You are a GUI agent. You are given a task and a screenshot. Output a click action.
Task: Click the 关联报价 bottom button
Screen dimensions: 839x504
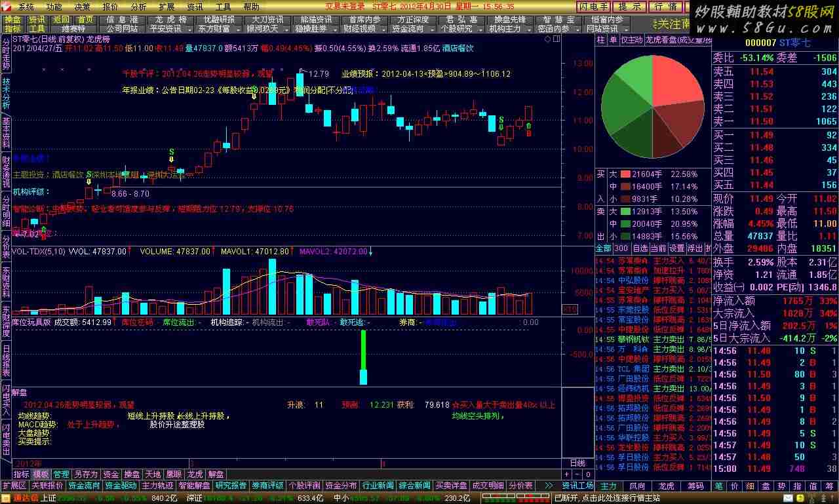click(x=47, y=486)
